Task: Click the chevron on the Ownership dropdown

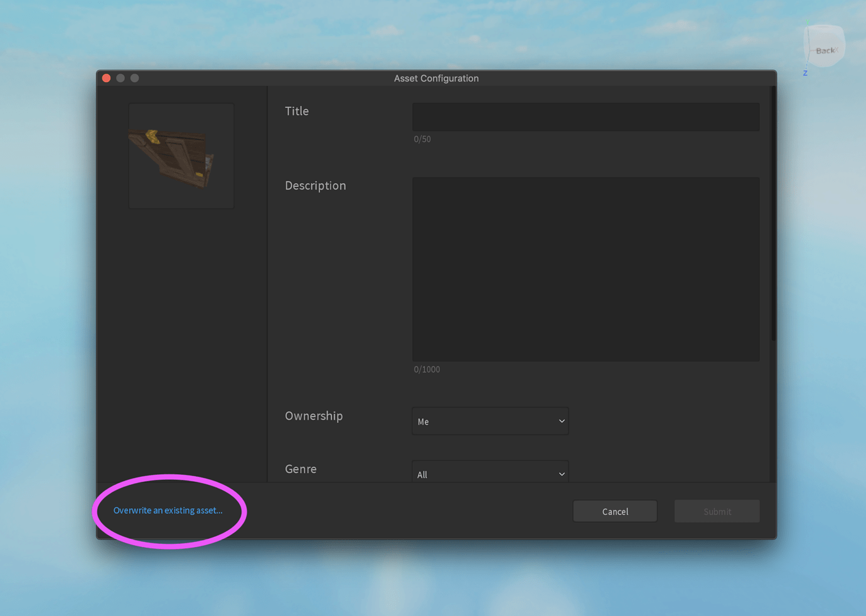Action: tap(560, 421)
